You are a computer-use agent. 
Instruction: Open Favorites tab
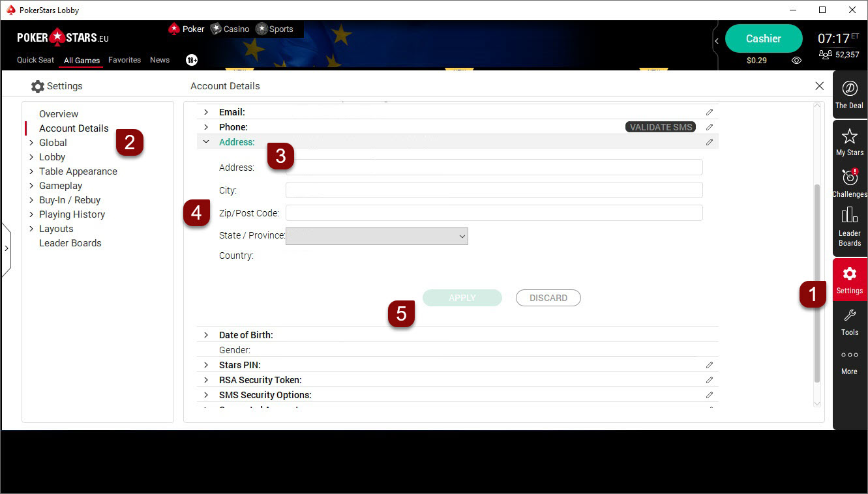(125, 60)
